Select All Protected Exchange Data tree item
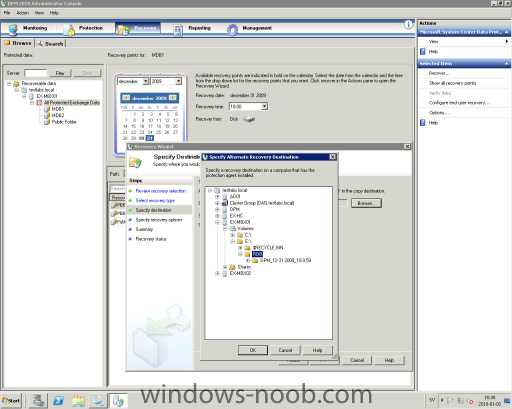The width and height of the screenshot is (512, 409). coord(72,103)
